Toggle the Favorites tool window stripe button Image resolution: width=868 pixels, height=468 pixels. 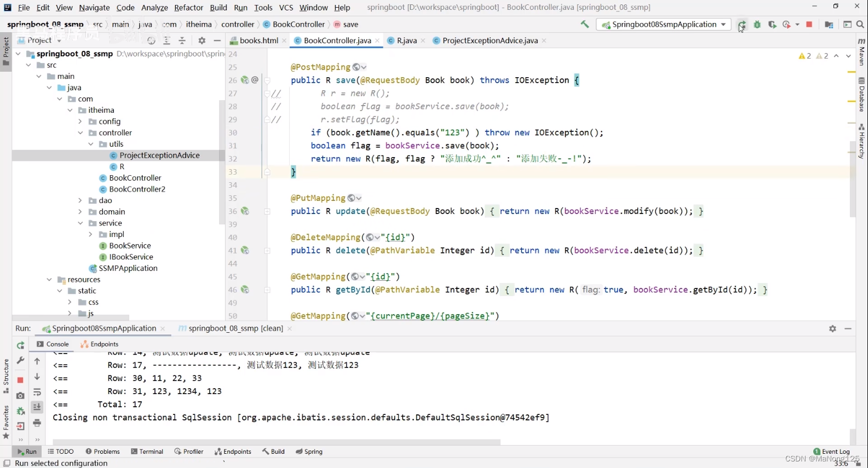pyautogui.click(x=6, y=422)
